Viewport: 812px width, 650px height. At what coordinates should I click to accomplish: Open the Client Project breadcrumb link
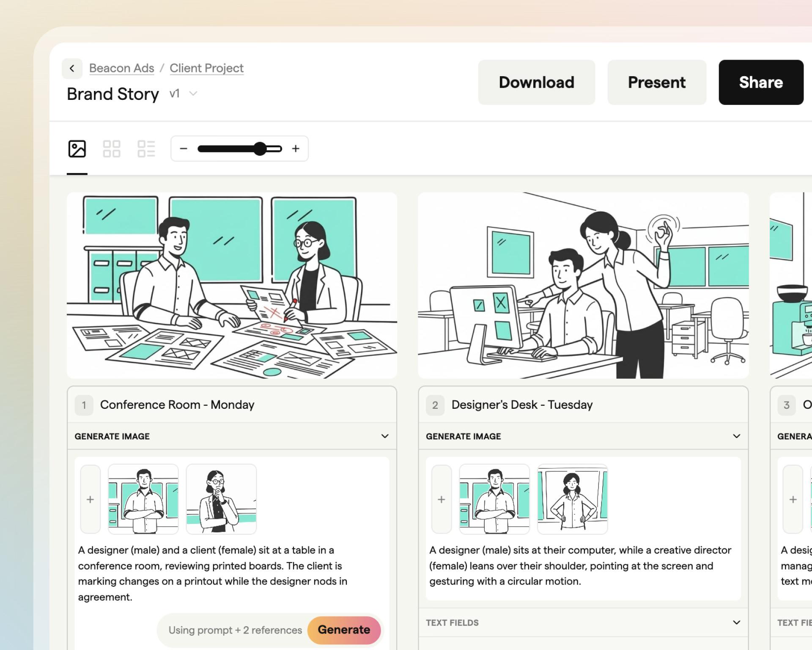pyautogui.click(x=207, y=68)
